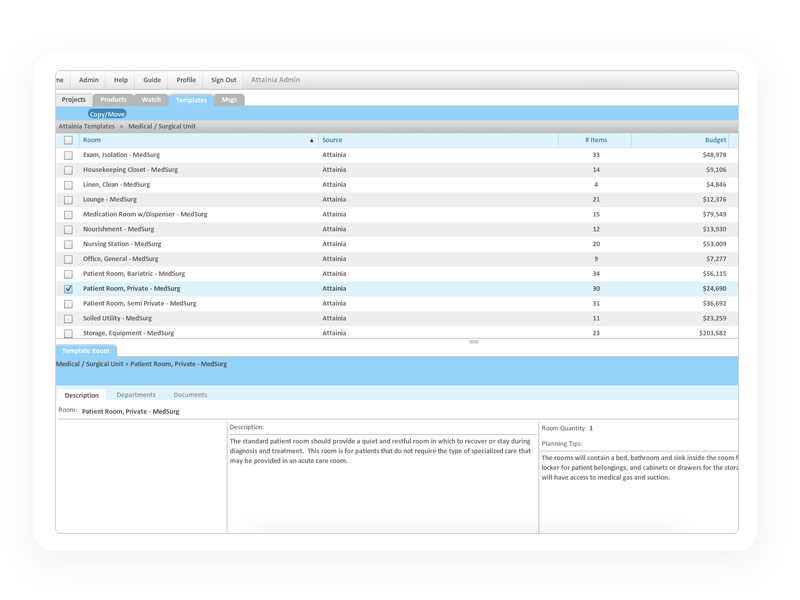
Task: Check the Office, General - MedSurg row
Action: (68, 259)
